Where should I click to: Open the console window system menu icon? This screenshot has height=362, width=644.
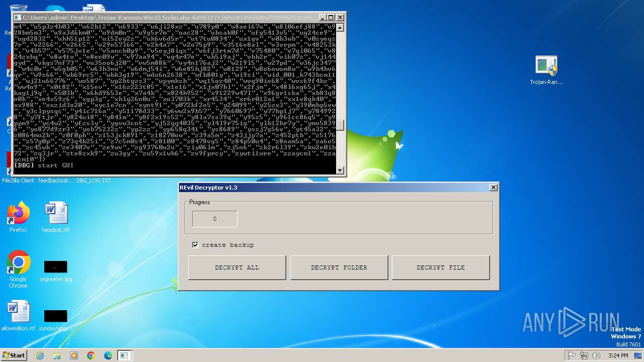[18, 17]
